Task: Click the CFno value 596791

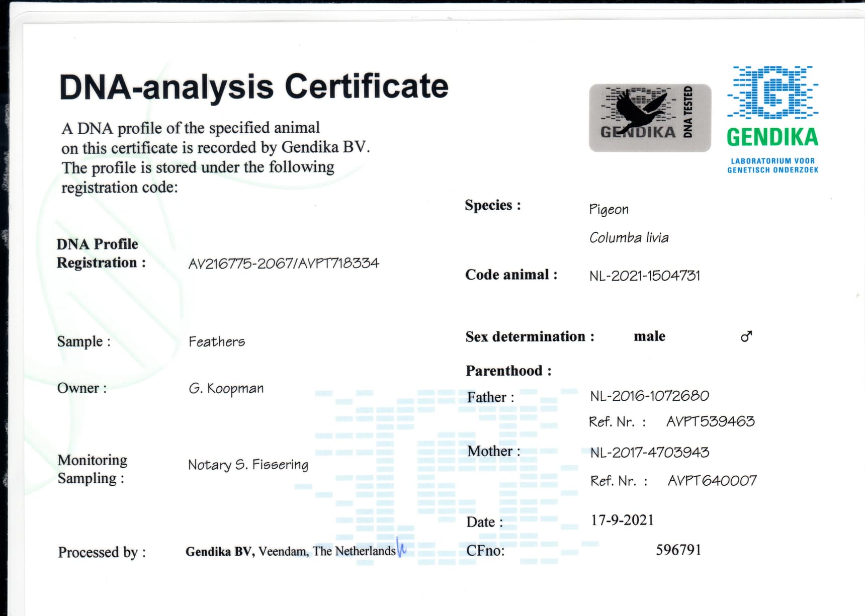Action: pos(678,550)
